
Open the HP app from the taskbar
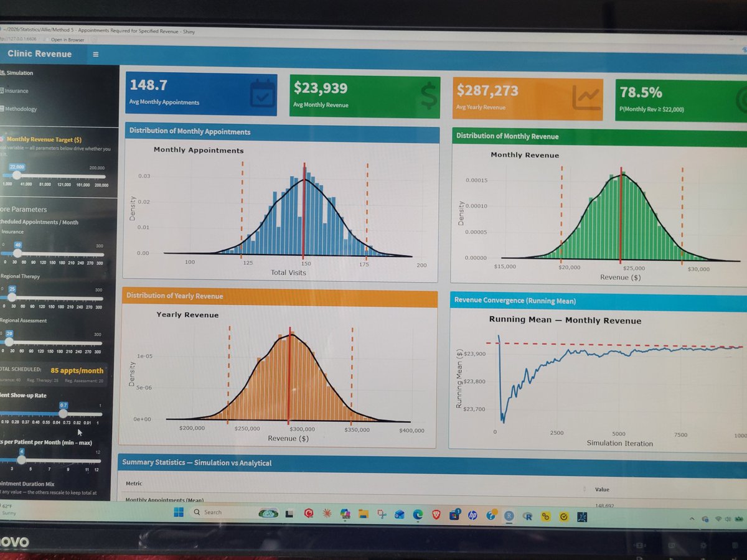point(472,515)
